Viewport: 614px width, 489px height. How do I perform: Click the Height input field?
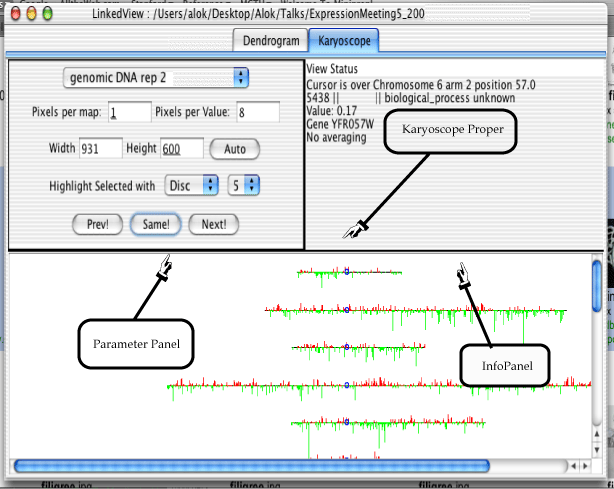click(182, 148)
